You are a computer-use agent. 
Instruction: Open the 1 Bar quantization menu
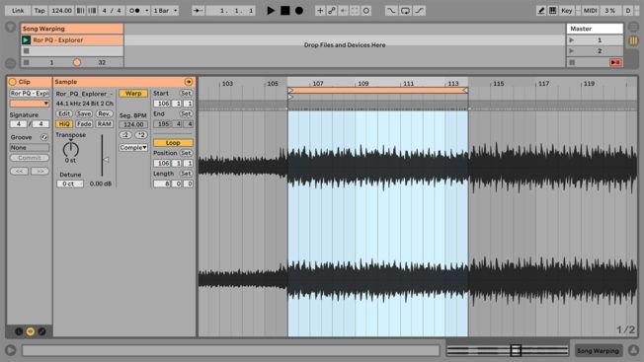tap(165, 11)
